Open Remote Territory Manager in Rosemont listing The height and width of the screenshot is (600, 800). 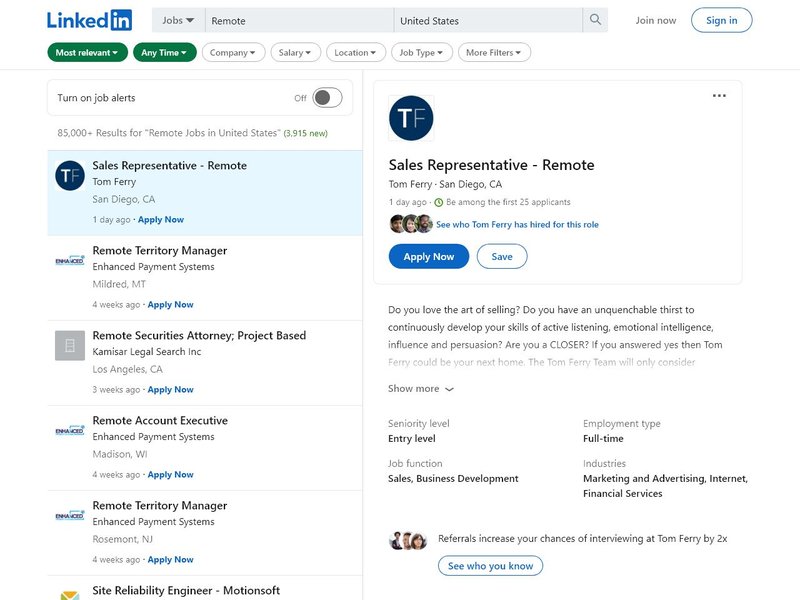point(160,506)
